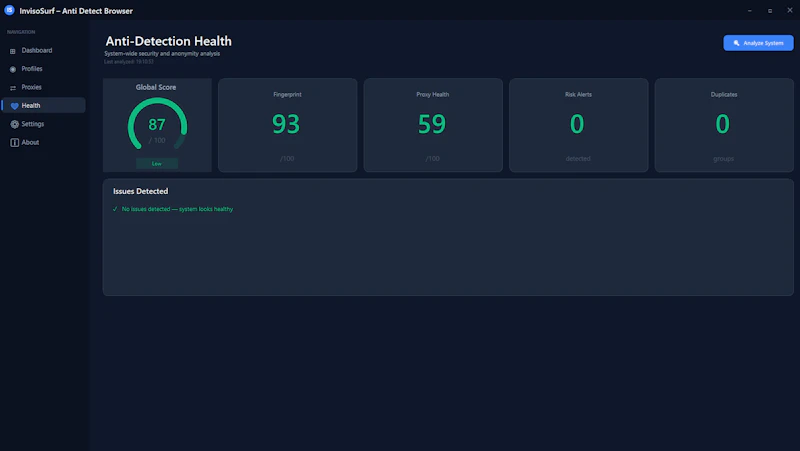Image resolution: width=800 pixels, height=451 pixels.
Task: Click the Health heart icon in the sidebar
Action: (14, 106)
